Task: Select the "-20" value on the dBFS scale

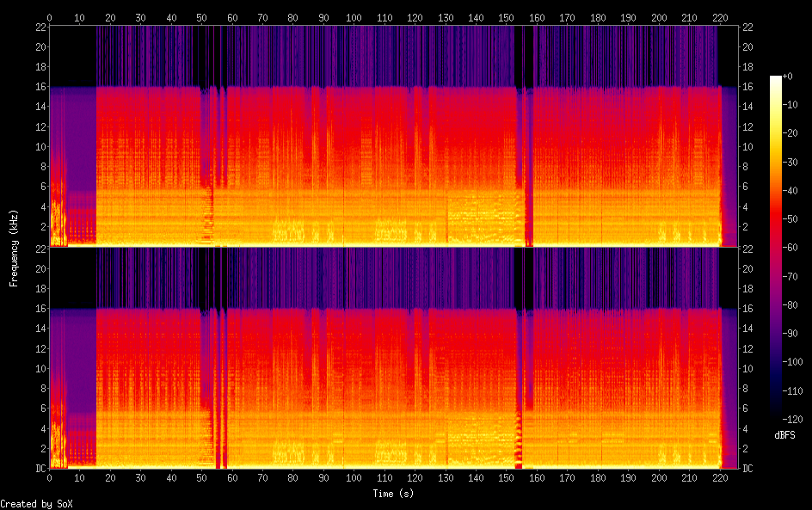Action: tap(790, 133)
